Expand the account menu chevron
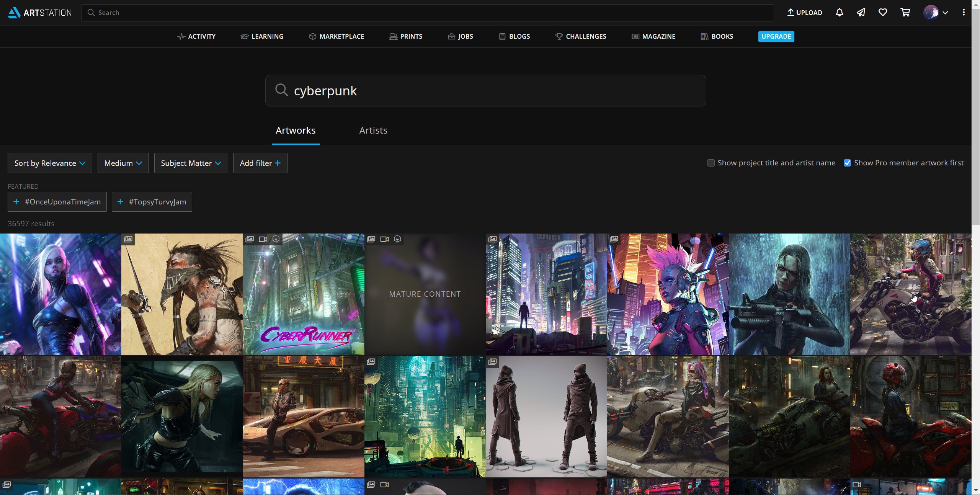This screenshot has height=495, width=980. coord(945,13)
